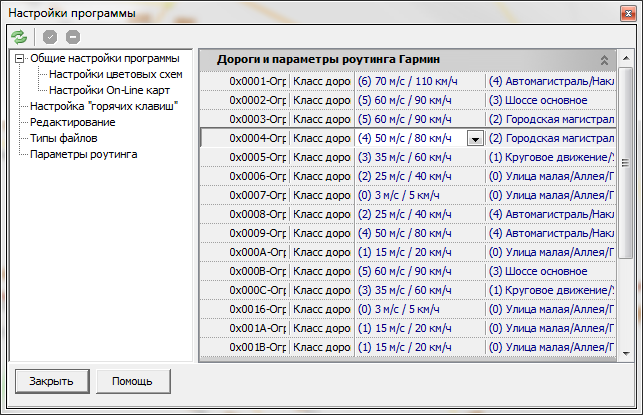
Task: Click the gray checkmark apply icon
Action: (x=51, y=37)
